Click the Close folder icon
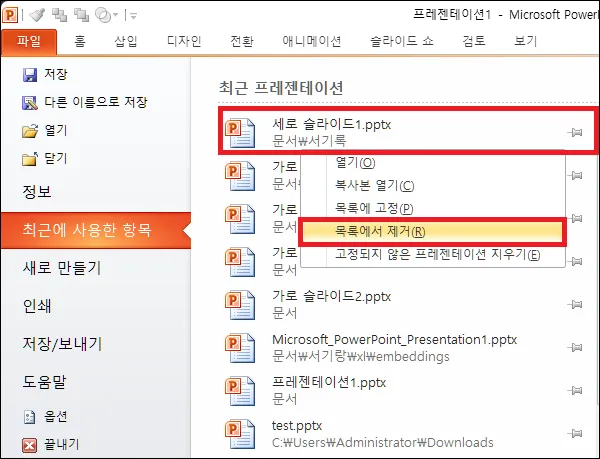The height and width of the screenshot is (459, 600). click(30, 159)
